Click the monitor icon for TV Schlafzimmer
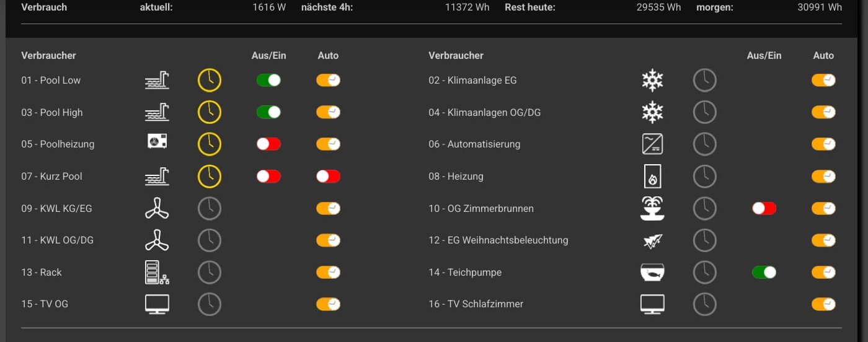 [652, 304]
